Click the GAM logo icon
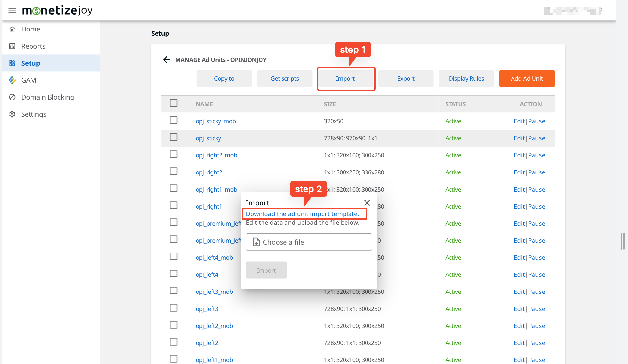628x364 pixels. tap(12, 80)
